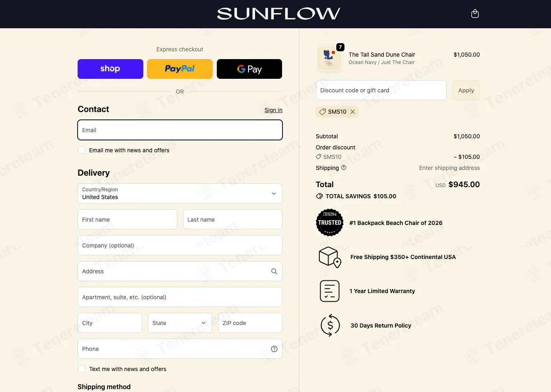Click Free Shipping $350+ Continental USA text
Image resolution: width=551 pixels, height=392 pixels.
403,257
